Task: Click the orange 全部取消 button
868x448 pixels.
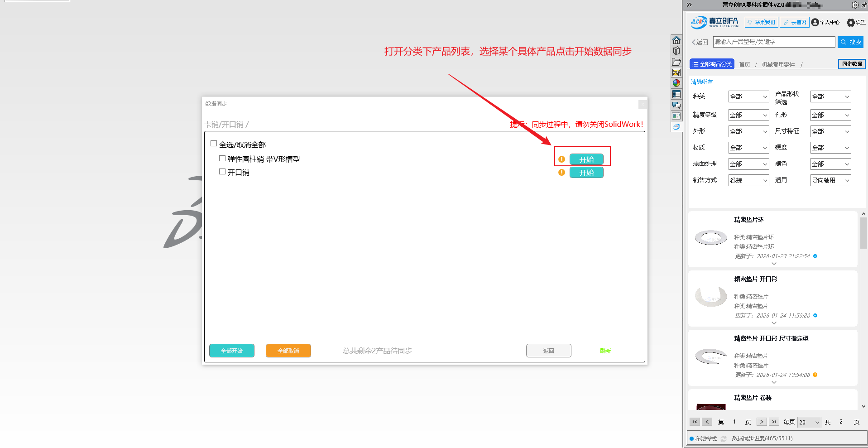Action: tap(288, 351)
